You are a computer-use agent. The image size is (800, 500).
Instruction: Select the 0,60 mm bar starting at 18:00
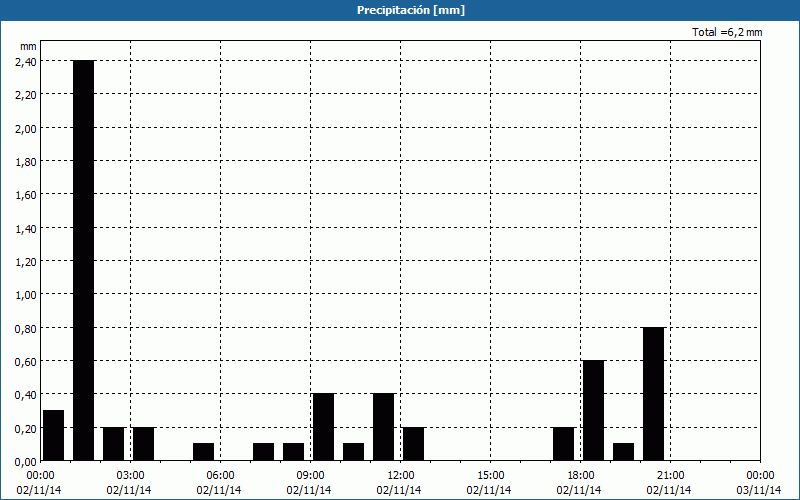[593, 411]
